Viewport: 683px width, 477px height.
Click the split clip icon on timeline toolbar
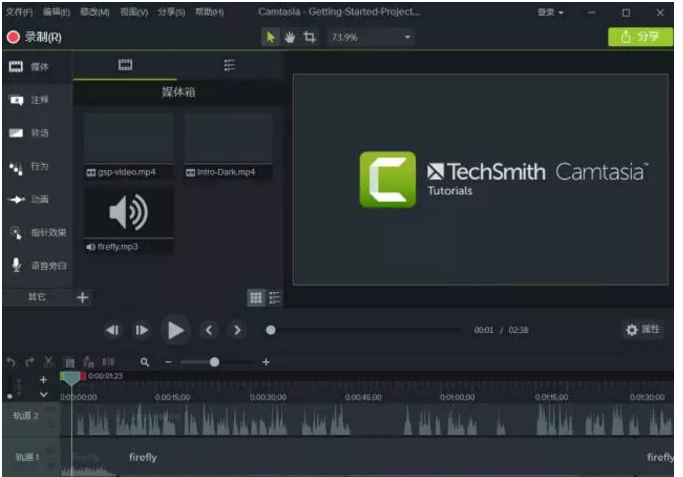coord(108,362)
